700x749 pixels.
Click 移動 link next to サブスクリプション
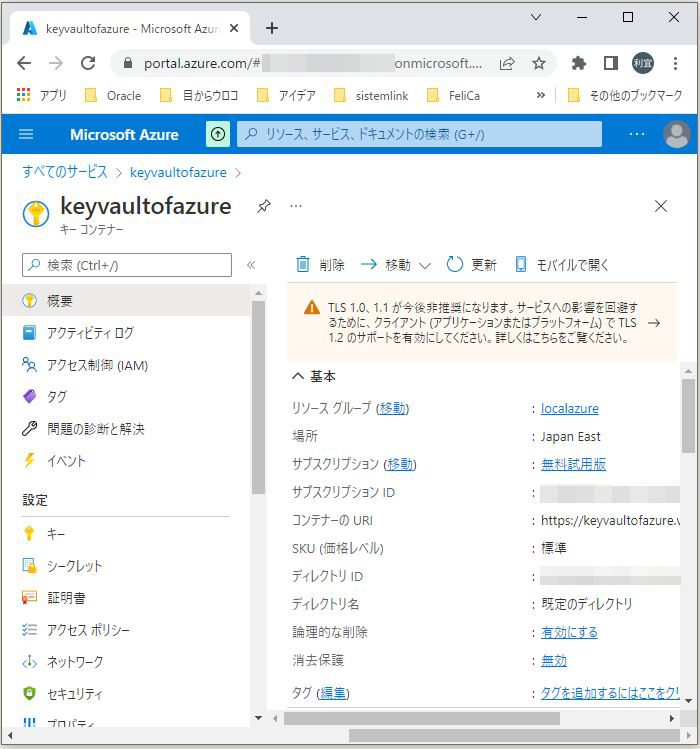click(x=400, y=464)
